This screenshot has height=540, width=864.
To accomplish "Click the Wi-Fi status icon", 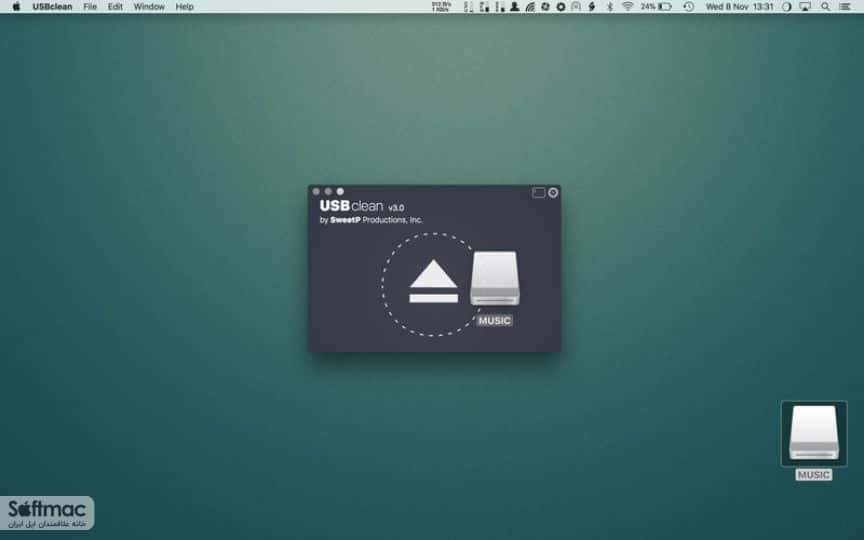I will 628,7.
